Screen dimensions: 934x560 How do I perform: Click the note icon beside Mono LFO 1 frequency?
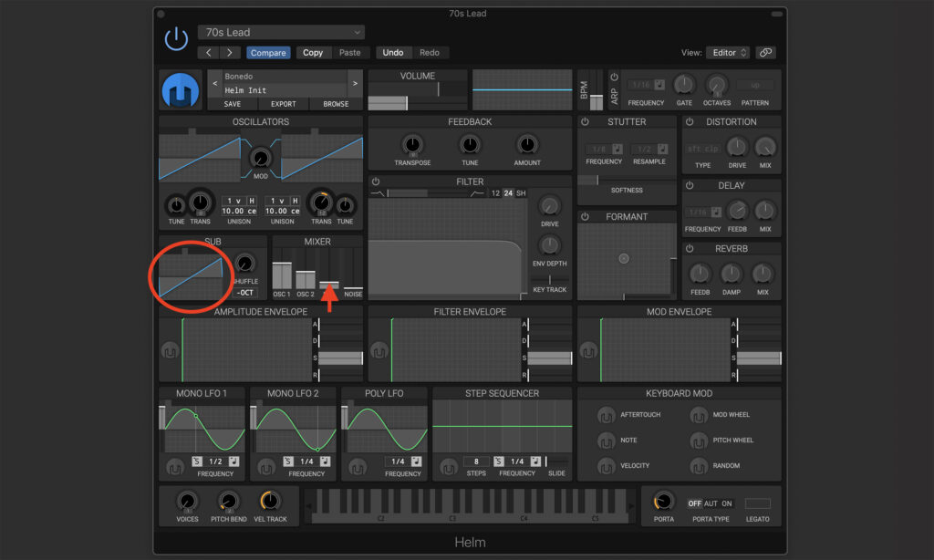click(234, 461)
